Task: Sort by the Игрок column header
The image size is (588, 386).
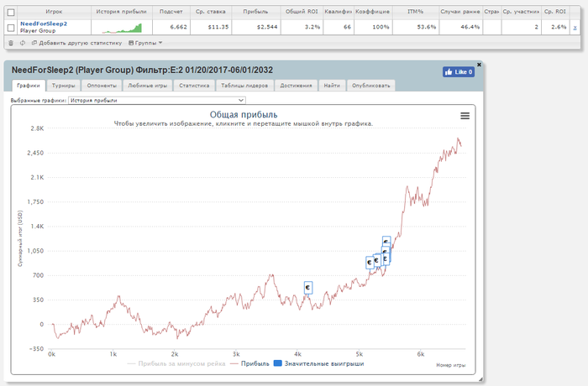Action: pyautogui.click(x=54, y=12)
